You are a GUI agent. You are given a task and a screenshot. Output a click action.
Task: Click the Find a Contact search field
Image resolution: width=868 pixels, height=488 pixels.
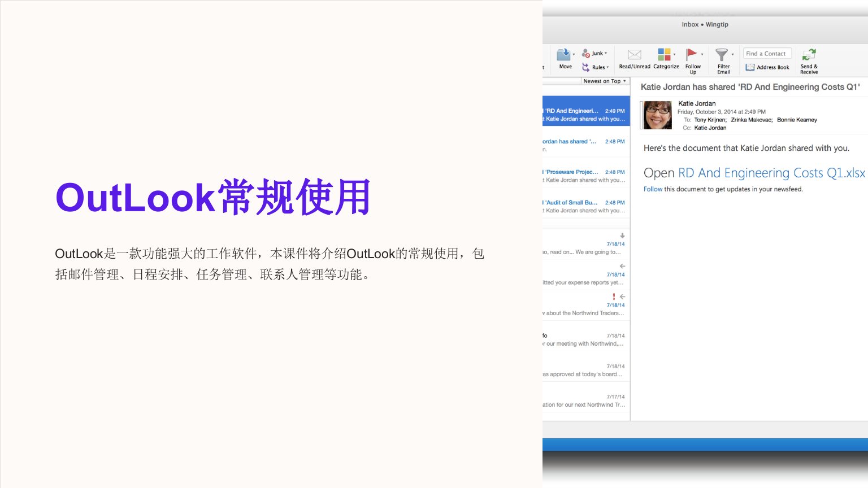pos(767,54)
